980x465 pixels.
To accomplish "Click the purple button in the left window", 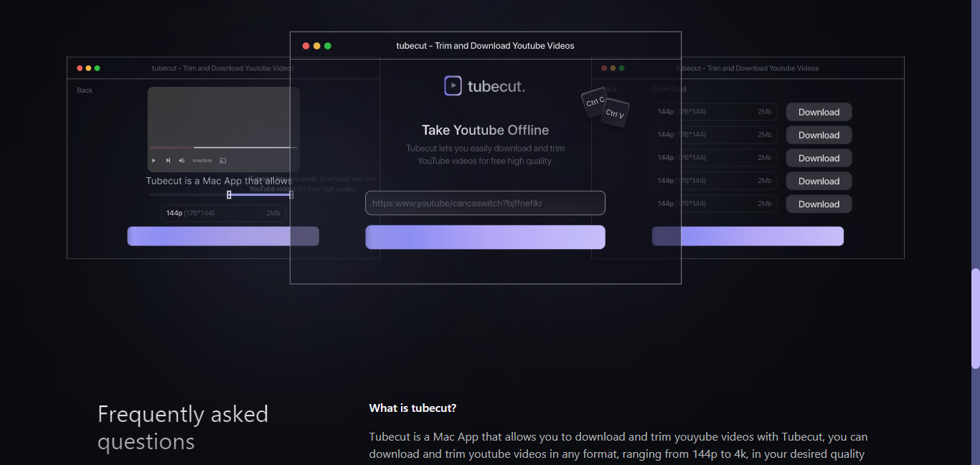I will [x=223, y=236].
